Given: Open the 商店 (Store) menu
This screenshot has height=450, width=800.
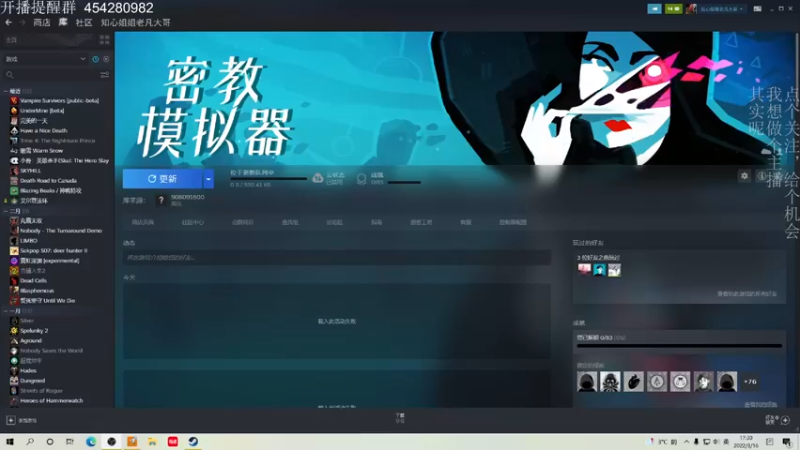Looking at the screenshot, I should [x=42, y=22].
